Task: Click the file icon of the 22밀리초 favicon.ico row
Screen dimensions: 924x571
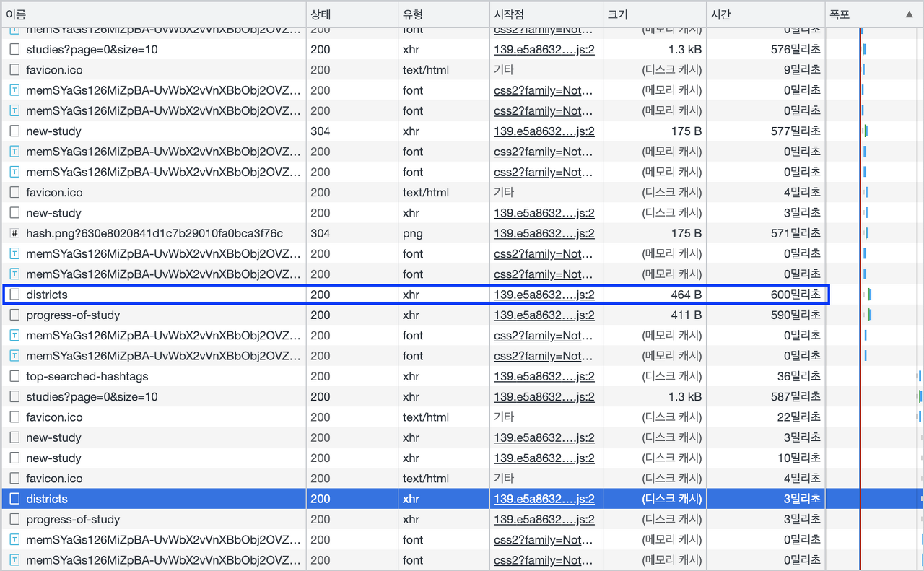Action: pyautogui.click(x=14, y=417)
